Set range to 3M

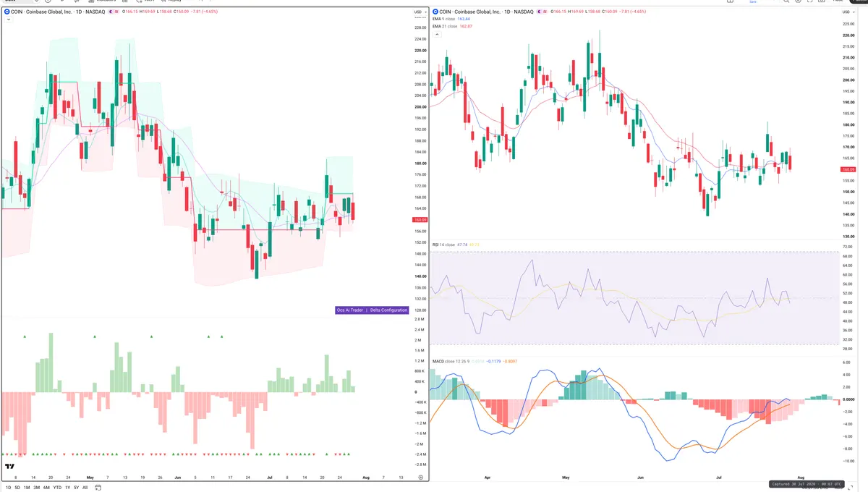[x=36, y=488]
